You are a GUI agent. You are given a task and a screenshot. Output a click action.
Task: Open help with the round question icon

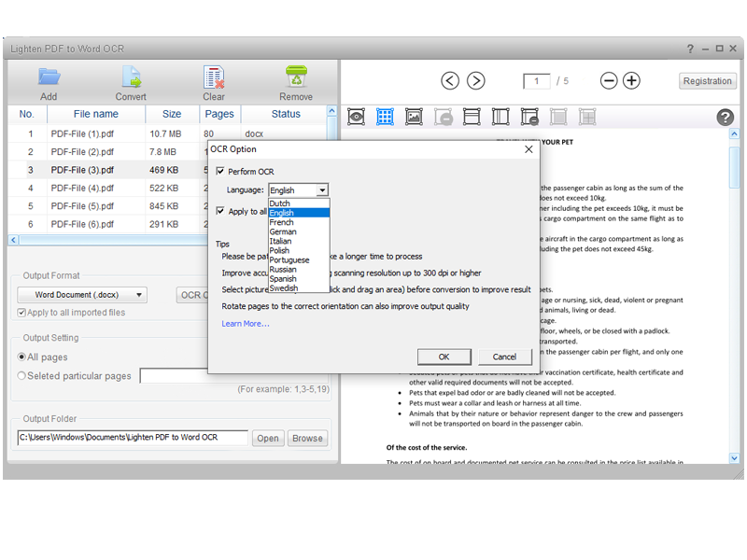726,118
